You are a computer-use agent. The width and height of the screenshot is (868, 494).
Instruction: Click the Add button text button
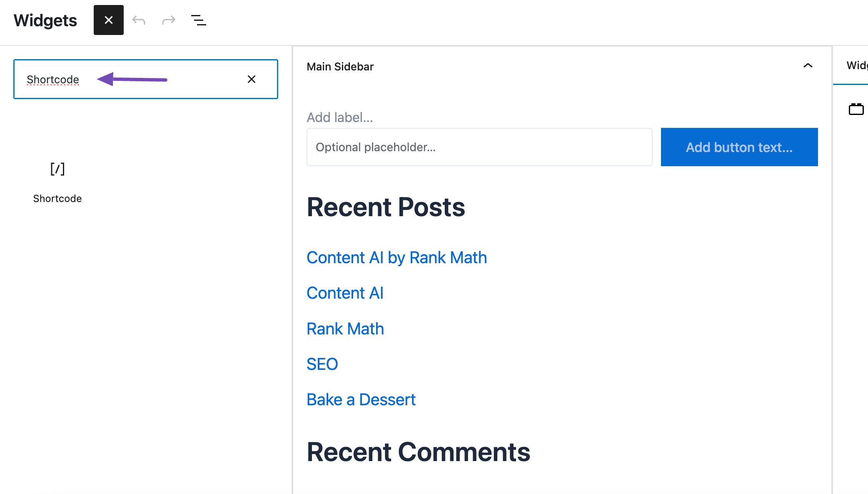pos(739,147)
